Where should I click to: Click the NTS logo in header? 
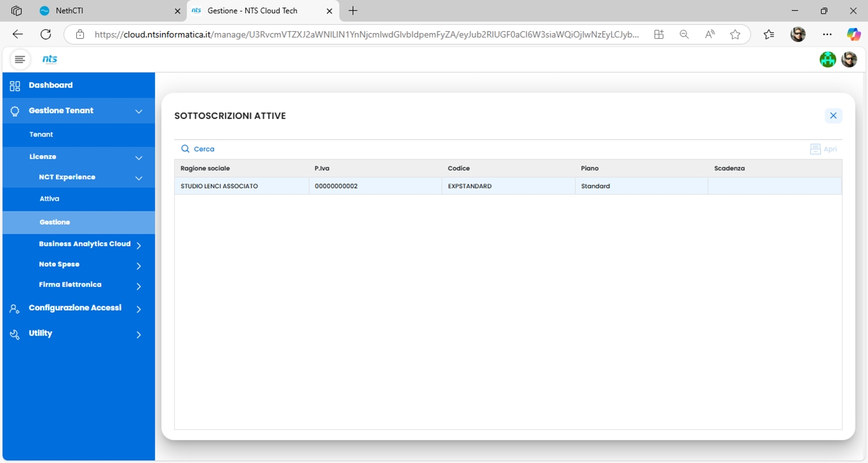tap(50, 59)
